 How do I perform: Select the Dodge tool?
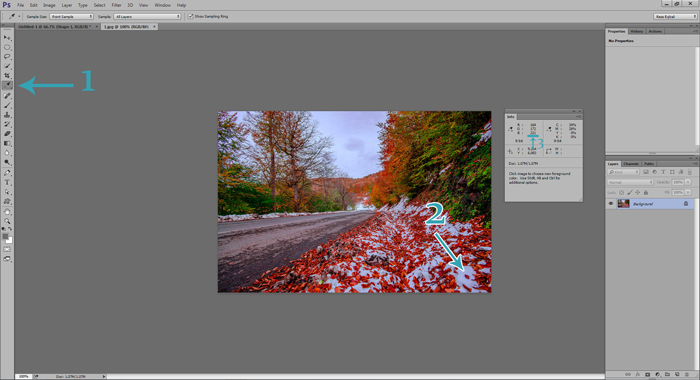(x=7, y=162)
